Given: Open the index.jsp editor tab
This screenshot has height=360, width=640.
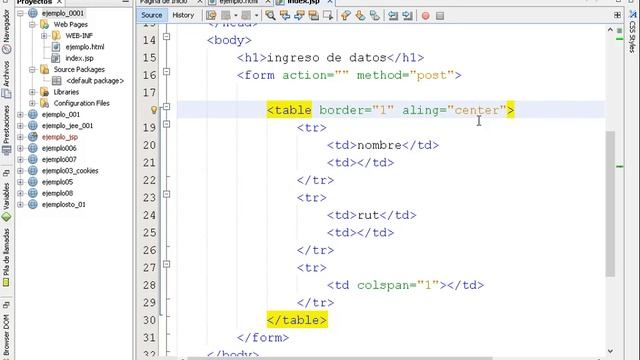Looking at the screenshot, I should point(303,2).
